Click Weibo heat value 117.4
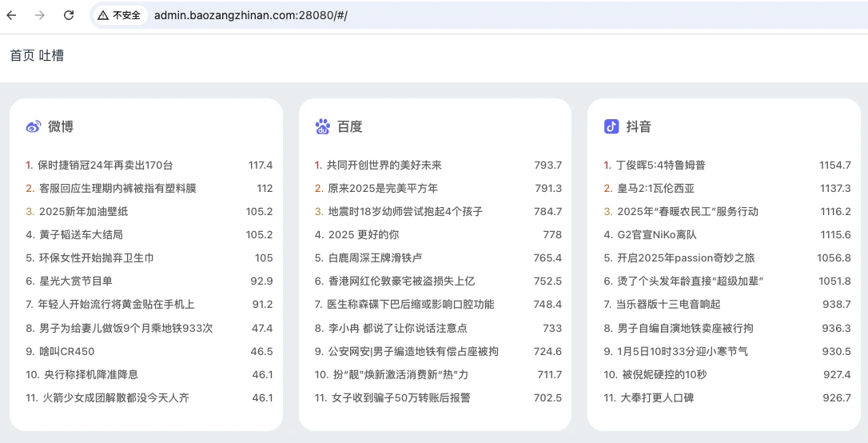868x443 pixels. pos(261,165)
